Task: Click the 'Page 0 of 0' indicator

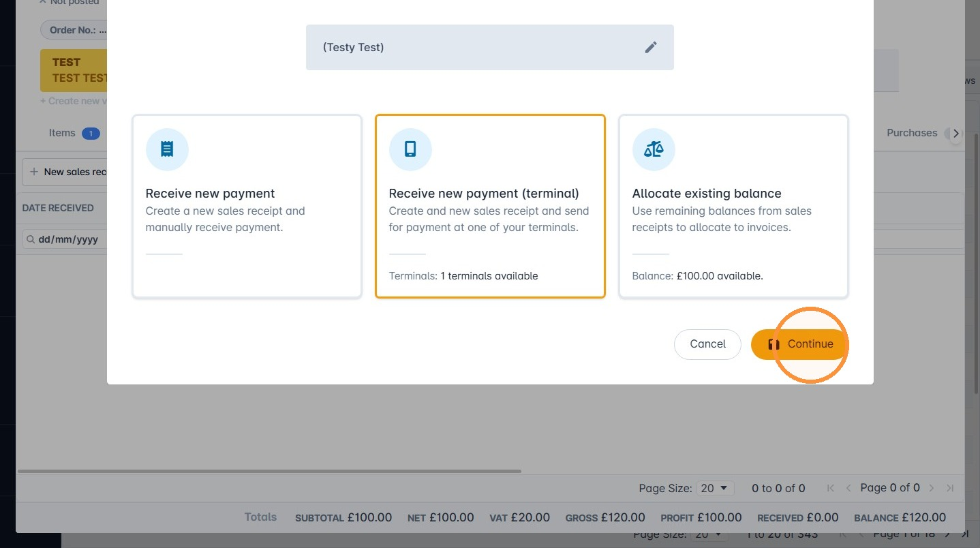Action: pyautogui.click(x=890, y=488)
